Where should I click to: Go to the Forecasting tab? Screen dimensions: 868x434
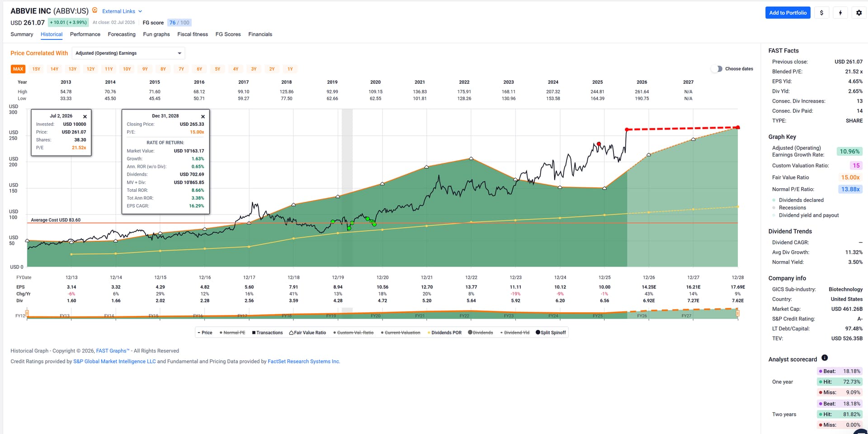point(122,34)
